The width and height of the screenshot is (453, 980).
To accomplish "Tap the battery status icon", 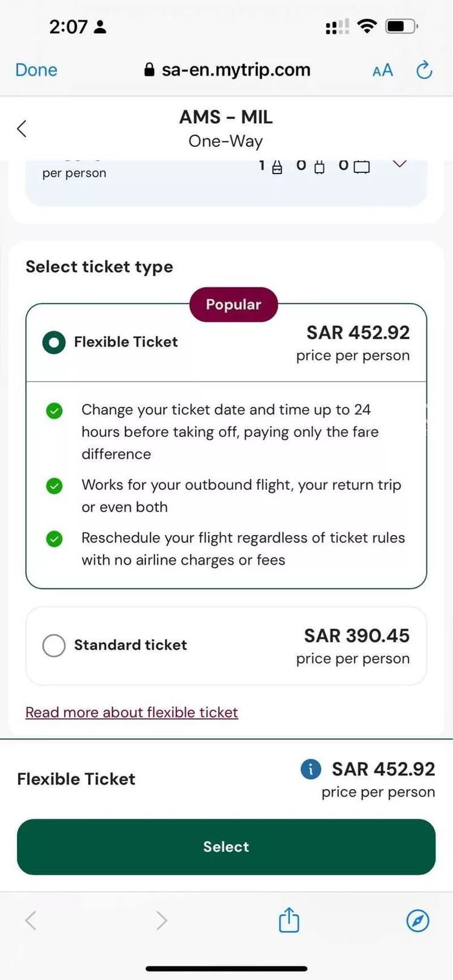I will pyautogui.click(x=401, y=26).
